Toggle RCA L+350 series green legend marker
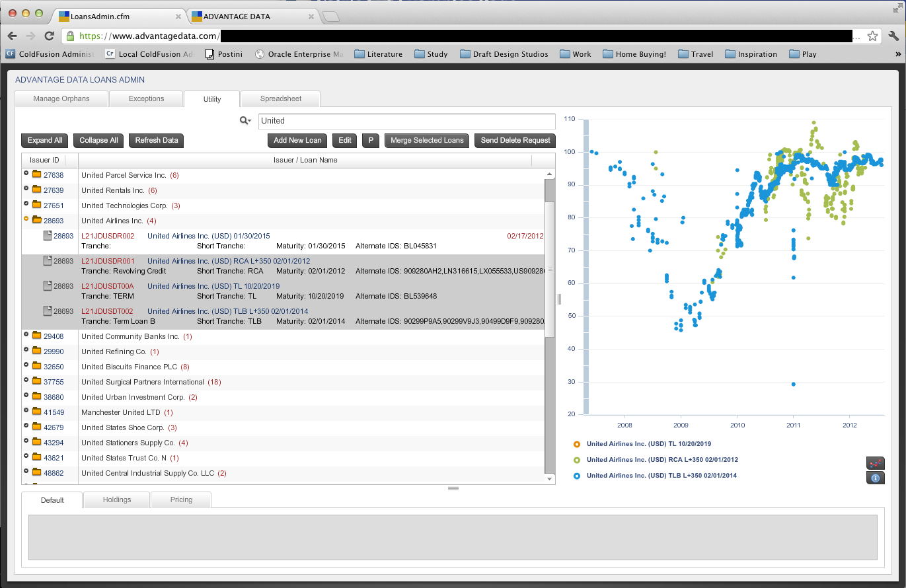Image resolution: width=906 pixels, height=588 pixels. click(x=577, y=460)
